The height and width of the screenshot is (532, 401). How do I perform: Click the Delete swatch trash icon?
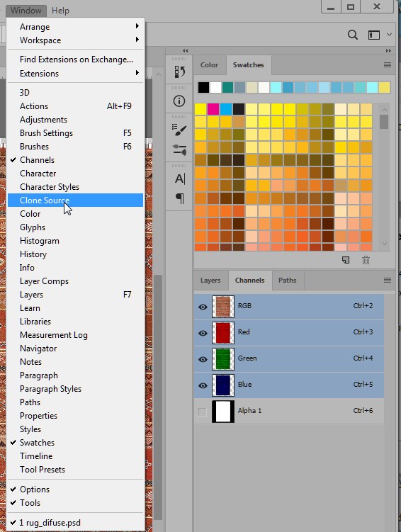(x=366, y=260)
